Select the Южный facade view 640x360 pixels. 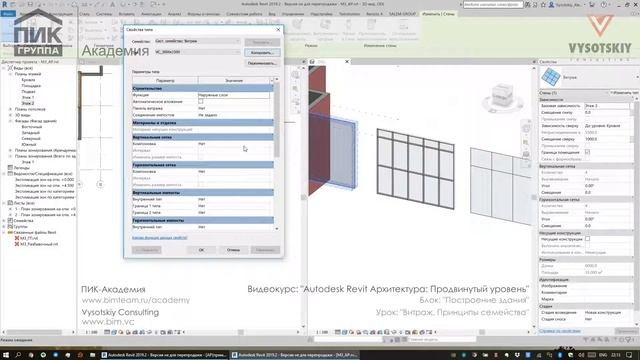click(x=29, y=144)
